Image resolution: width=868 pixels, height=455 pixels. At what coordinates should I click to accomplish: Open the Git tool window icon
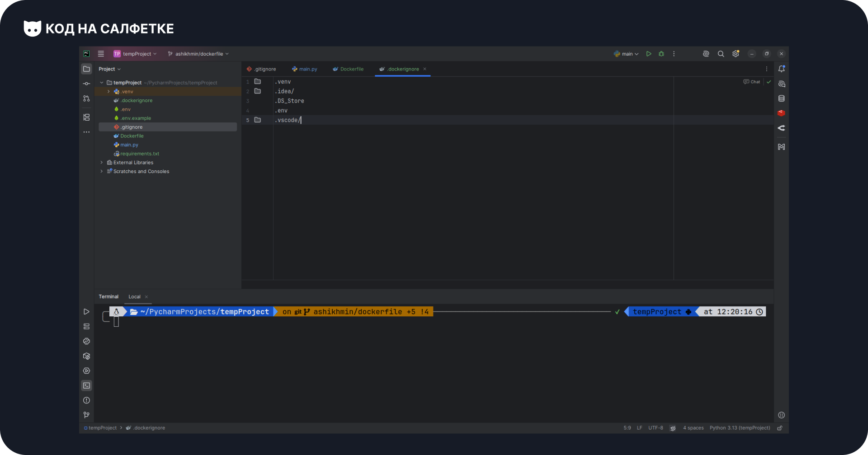point(86,415)
